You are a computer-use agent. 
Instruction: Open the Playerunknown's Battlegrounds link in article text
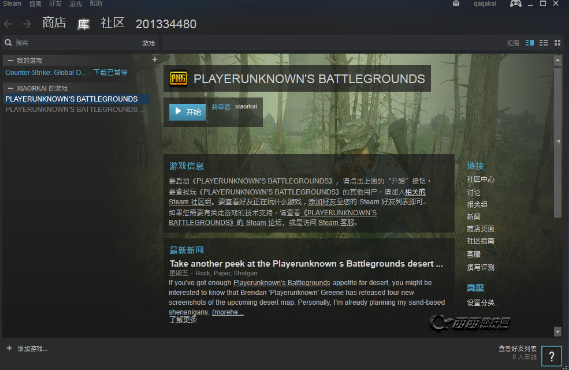282,283
